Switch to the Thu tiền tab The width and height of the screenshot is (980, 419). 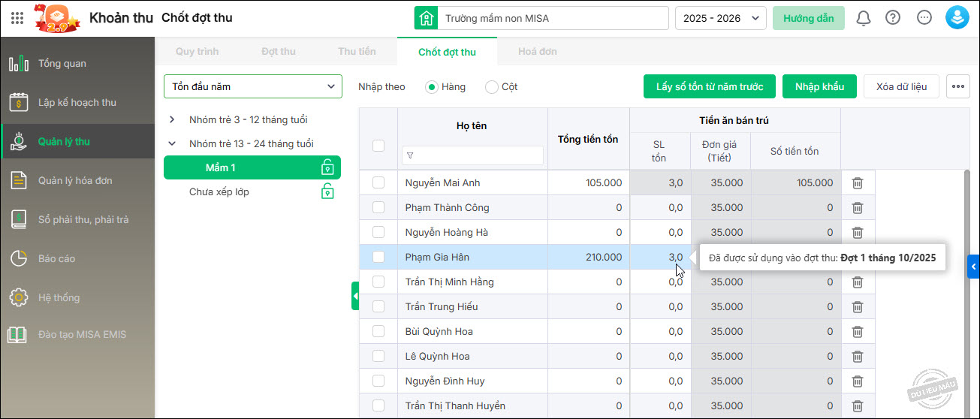point(357,52)
